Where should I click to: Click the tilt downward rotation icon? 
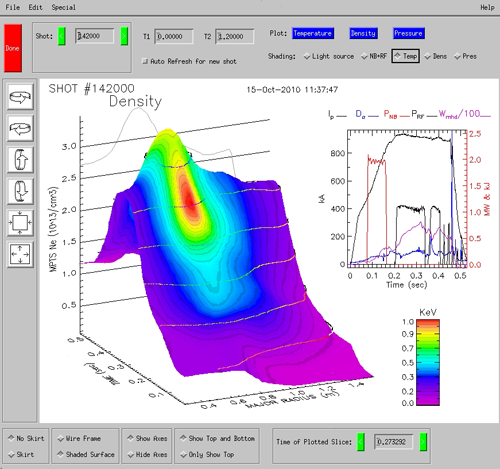pyautogui.click(x=20, y=191)
